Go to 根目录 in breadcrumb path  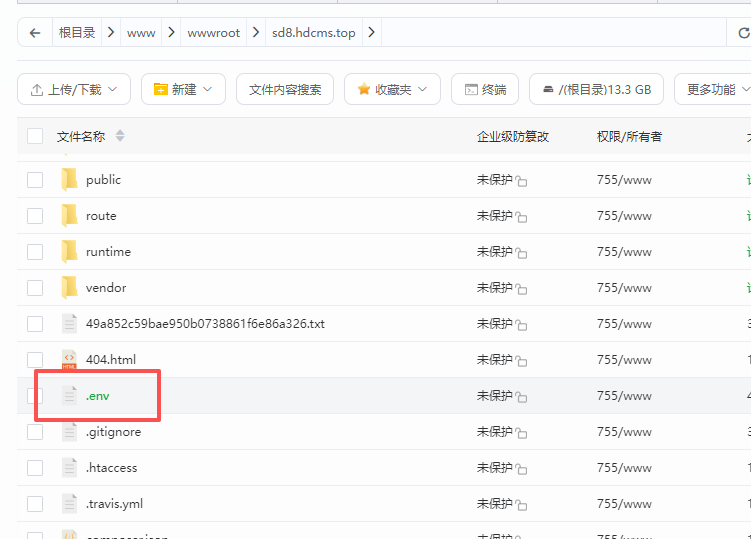77,33
